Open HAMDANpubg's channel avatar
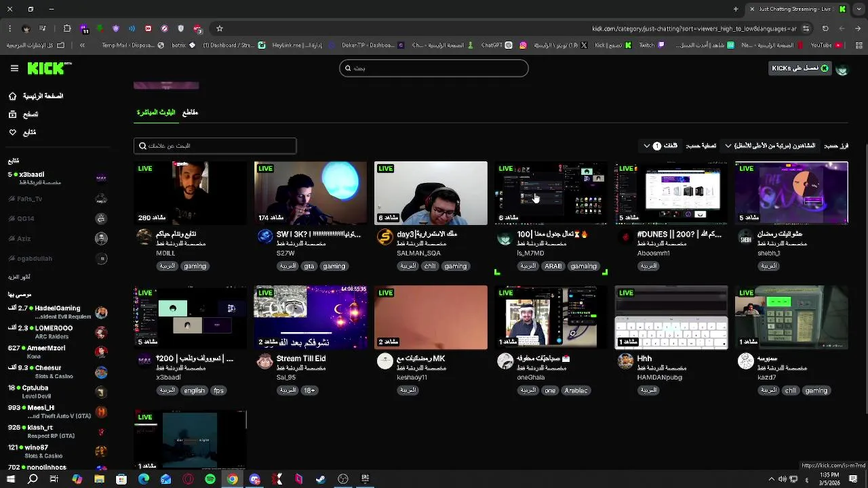The image size is (868, 488). coord(625,361)
